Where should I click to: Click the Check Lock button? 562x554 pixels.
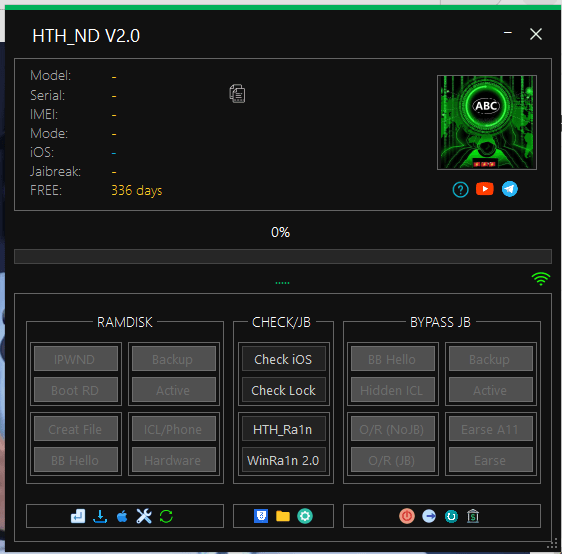pyautogui.click(x=284, y=390)
